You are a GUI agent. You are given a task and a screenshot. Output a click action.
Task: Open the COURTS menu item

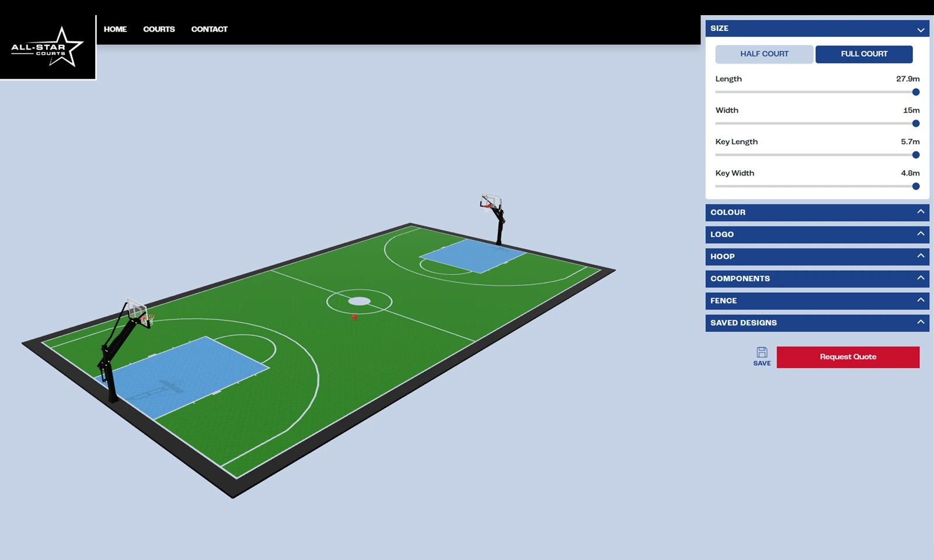pyautogui.click(x=158, y=29)
